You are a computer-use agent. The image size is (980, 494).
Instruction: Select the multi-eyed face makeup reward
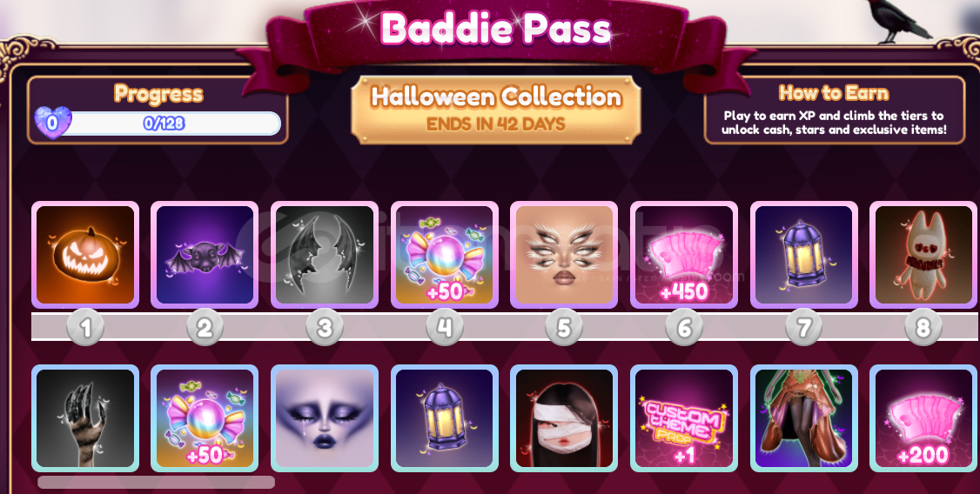564,255
